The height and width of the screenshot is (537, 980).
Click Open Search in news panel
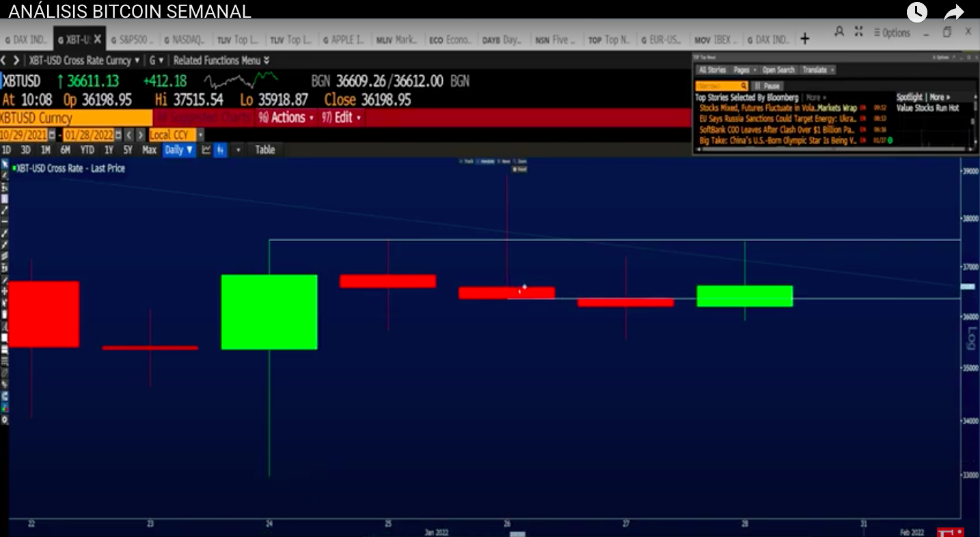click(x=779, y=70)
